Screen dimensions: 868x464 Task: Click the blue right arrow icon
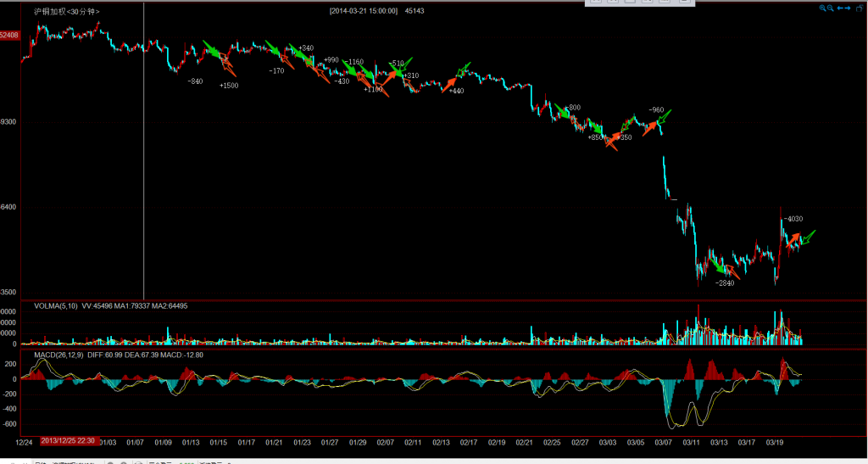click(849, 8)
